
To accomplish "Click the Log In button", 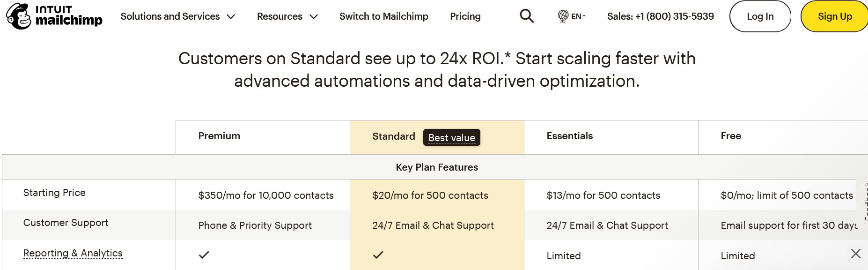I will pos(760,16).
